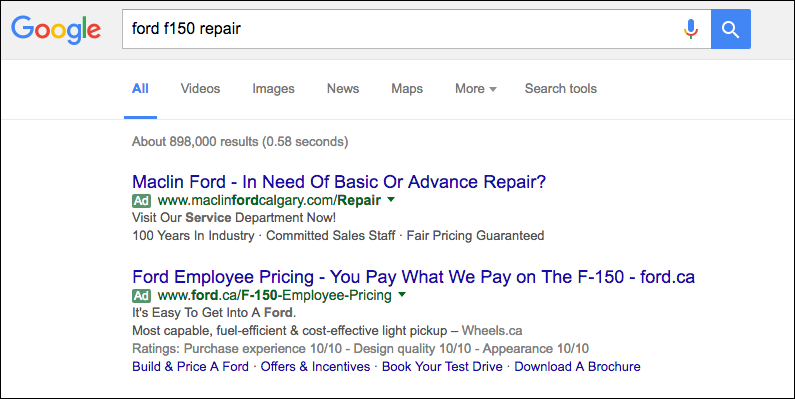This screenshot has height=399, width=795.
Task: Click the Wheels.ca review quote text
Action: click(x=327, y=331)
